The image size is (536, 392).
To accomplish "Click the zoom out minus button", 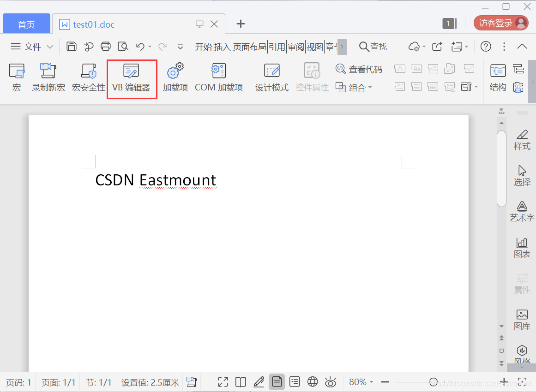I will click(x=385, y=382).
